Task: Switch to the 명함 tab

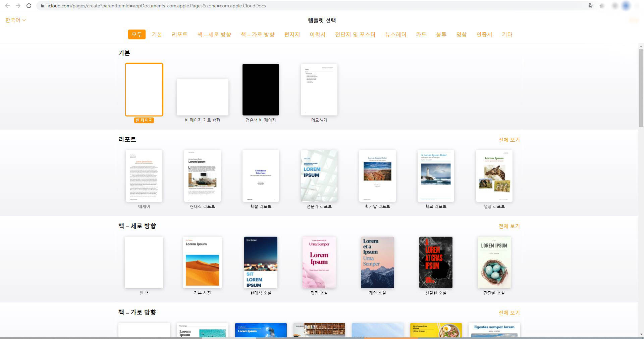Action: (461, 35)
